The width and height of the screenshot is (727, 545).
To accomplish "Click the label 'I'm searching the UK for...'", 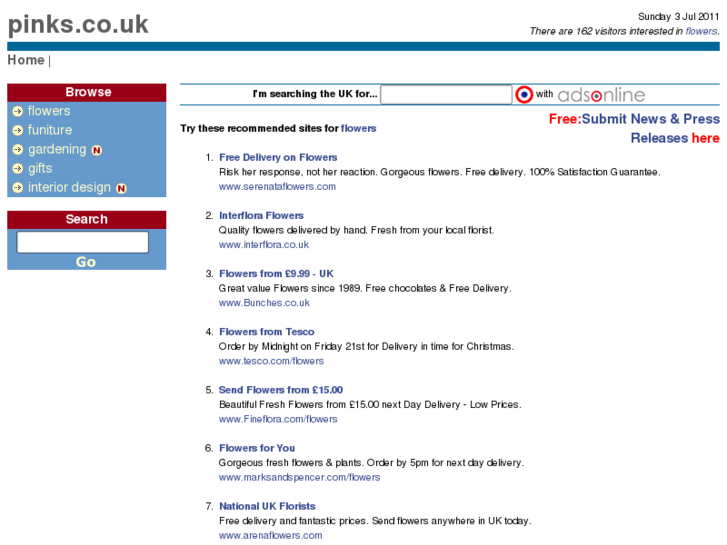I will pos(315,94).
